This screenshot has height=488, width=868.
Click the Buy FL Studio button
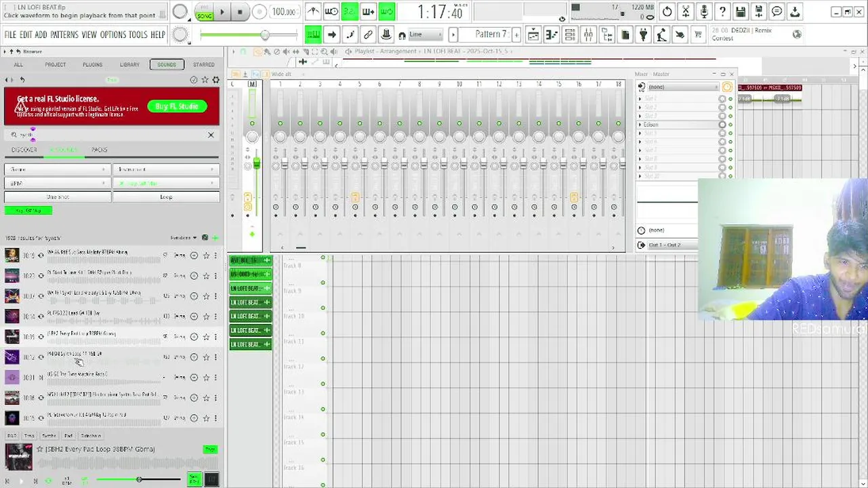point(177,106)
